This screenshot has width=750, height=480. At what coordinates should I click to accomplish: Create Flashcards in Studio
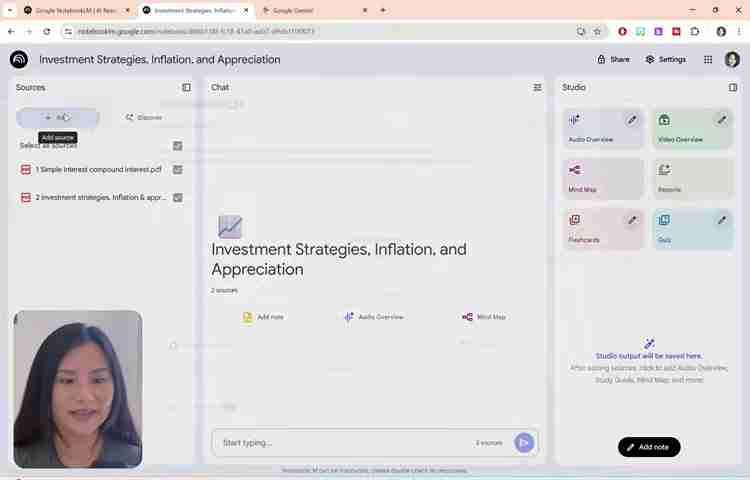pos(603,229)
